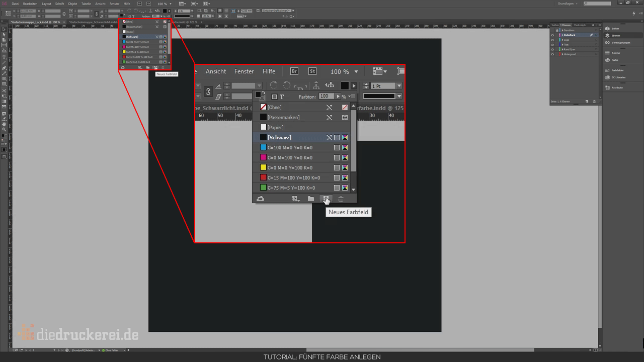
Task: Select the Type tool
Action: pyautogui.click(x=4, y=57)
